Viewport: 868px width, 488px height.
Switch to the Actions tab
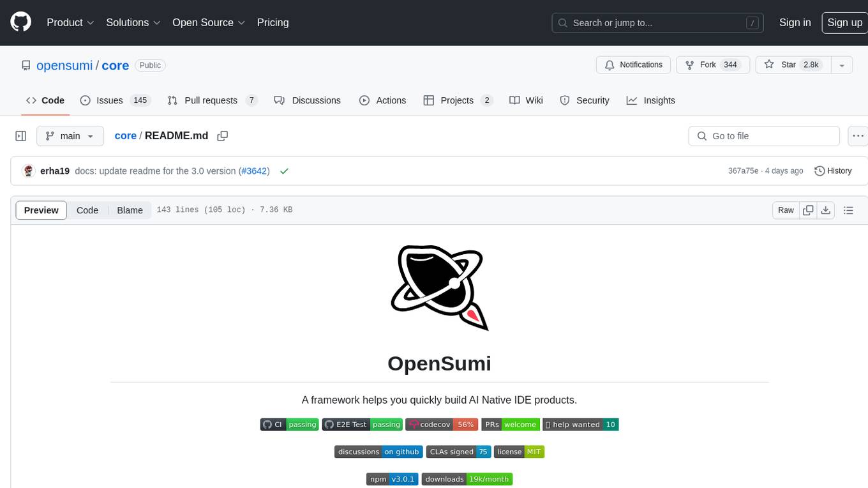(383, 100)
